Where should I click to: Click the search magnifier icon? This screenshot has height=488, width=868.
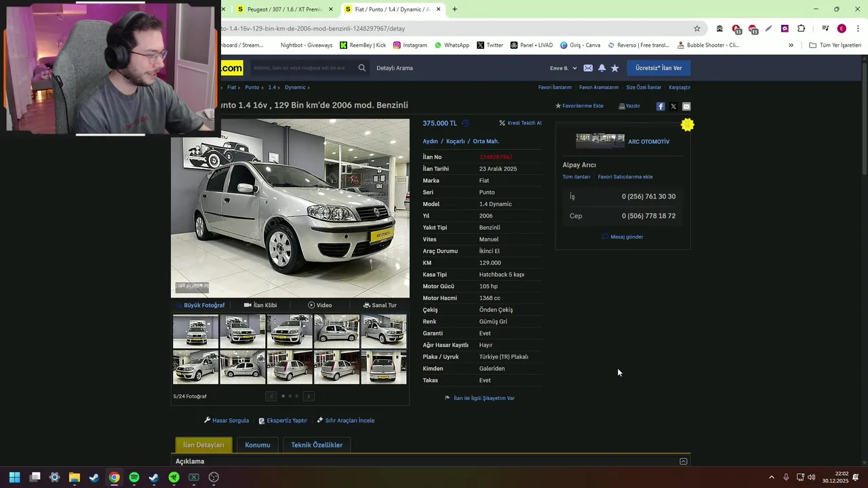click(362, 68)
